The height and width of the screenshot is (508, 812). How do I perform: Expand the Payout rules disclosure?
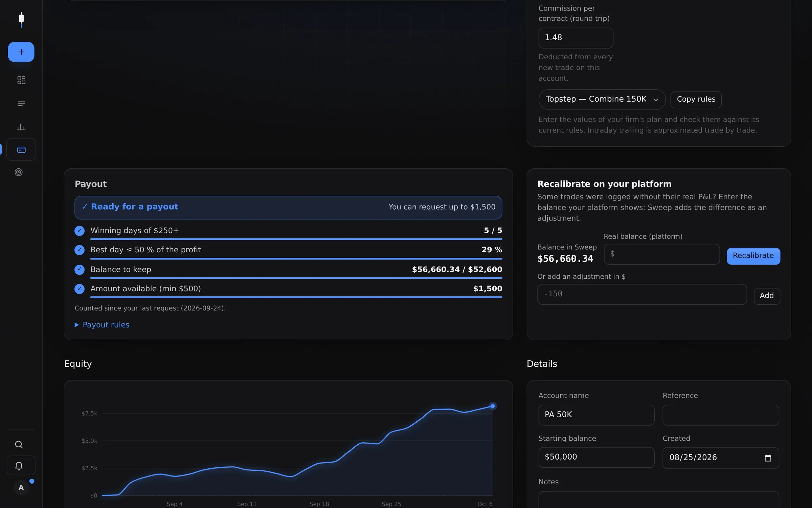click(x=102, y=325)
